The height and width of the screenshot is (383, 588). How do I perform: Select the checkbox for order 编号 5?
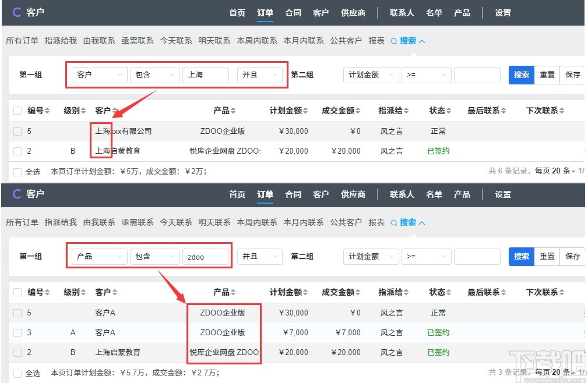pos(17,131)
